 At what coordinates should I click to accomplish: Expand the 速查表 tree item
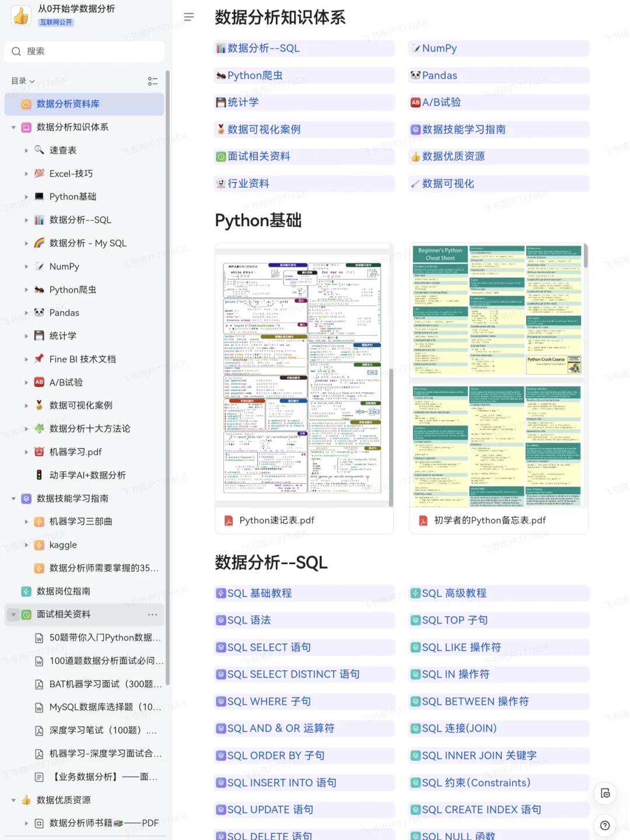(26, 150)
